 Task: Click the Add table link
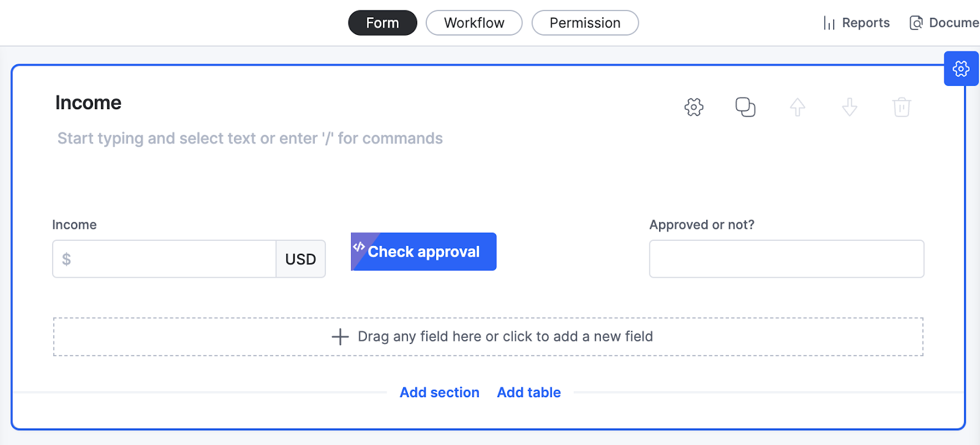point(529,392)
